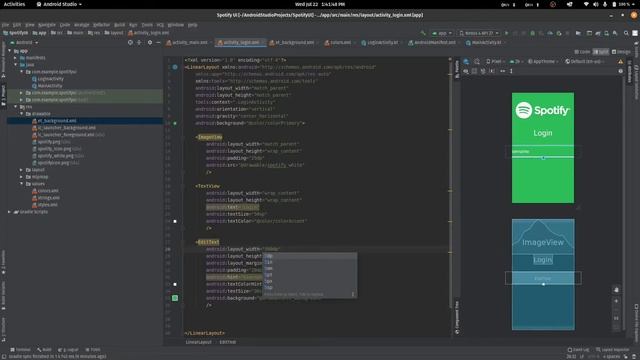This screenshot has width=640, height=360.
Task: Click the scroll-from-source target icon in project panel
Action: (130, 42)
